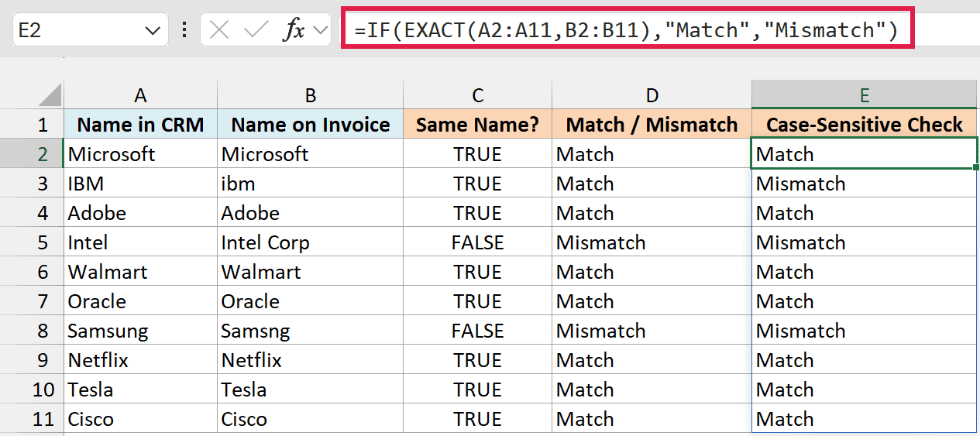Select cell C8 showing FALSE
The height and width of the screenshot is (436, 980).
coord(478,331)
